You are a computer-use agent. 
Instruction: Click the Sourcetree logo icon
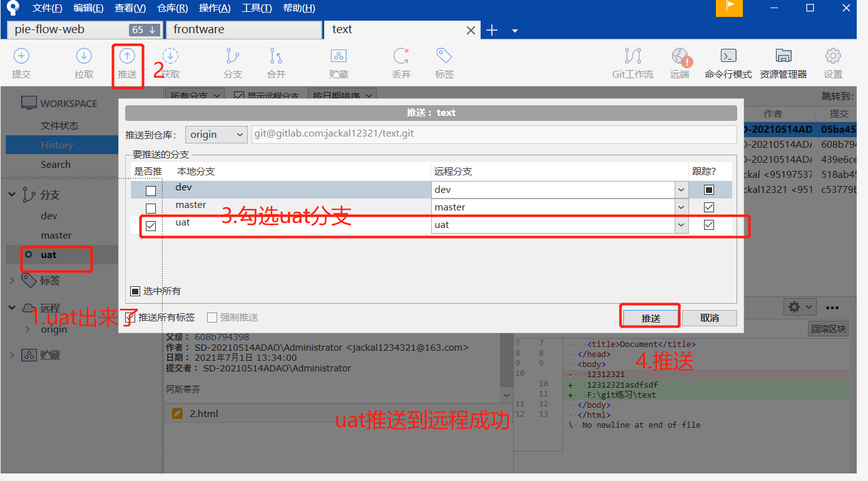coord(13,8)
